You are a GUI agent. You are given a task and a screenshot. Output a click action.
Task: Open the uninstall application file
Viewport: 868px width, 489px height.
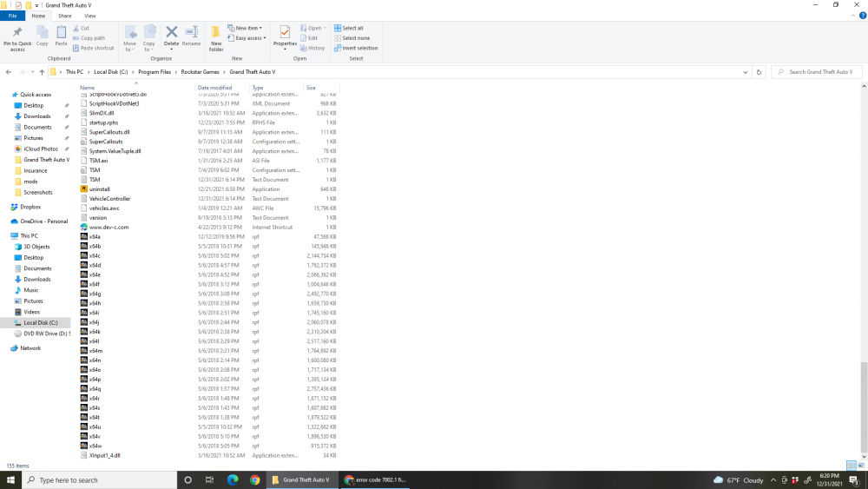[100, 188]
